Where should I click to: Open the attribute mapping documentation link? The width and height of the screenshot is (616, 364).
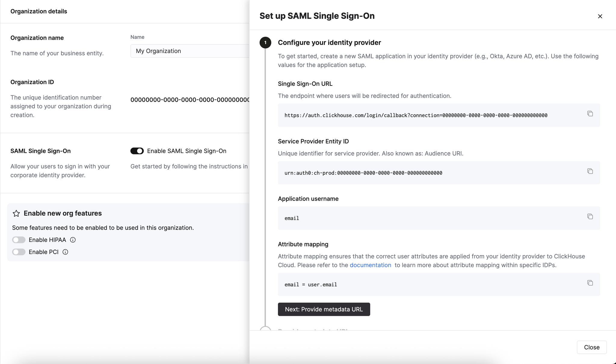coord(371,265)
